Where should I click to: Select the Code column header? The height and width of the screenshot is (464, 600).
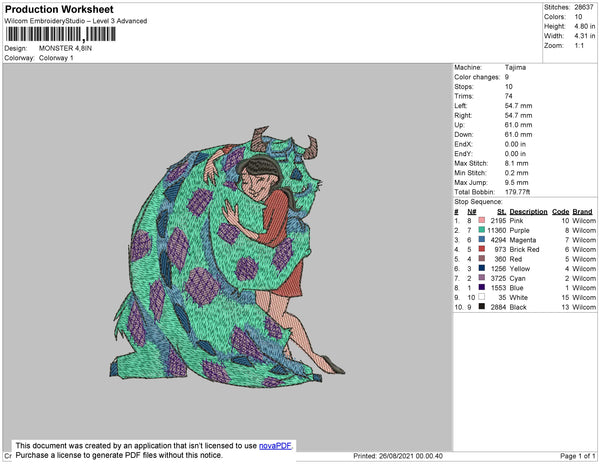pyautogui.click(x=561, y=212)
